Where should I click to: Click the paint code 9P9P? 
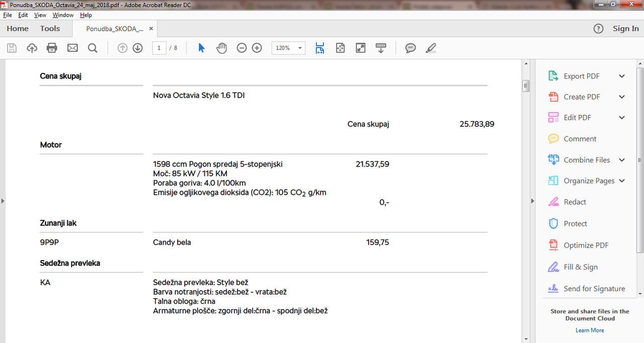50,242
